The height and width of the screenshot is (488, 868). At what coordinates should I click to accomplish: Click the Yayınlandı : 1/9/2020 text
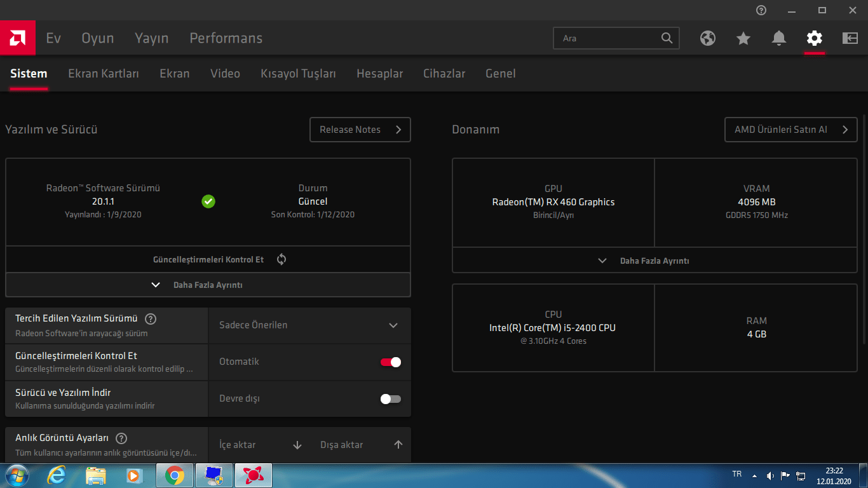(103, 215)
